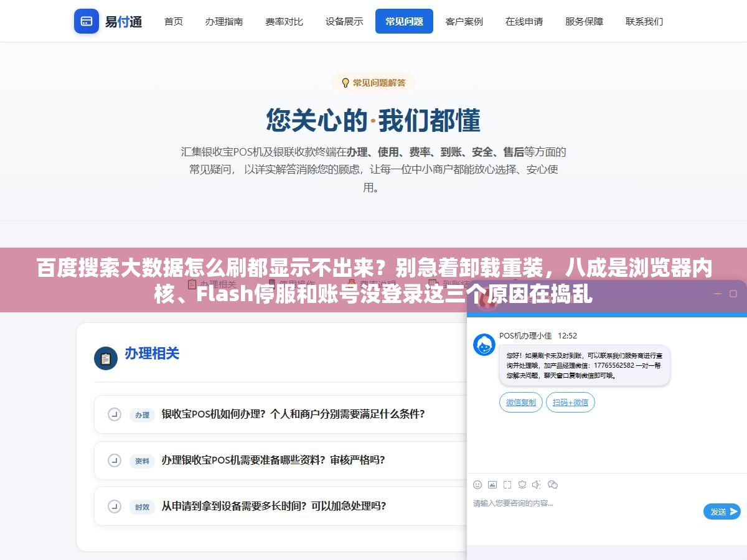
Task: Click the send-image icon in chat toolbar
Action: pos(492,485)
